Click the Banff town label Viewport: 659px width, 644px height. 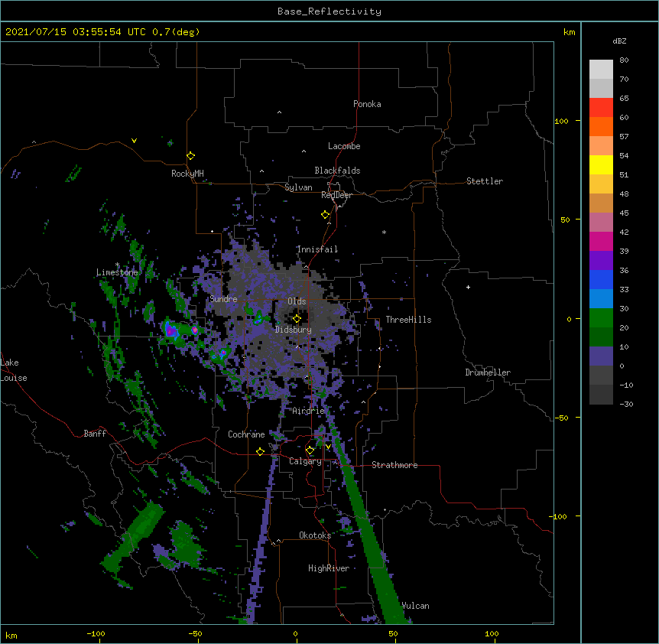(x=95, y=434)
